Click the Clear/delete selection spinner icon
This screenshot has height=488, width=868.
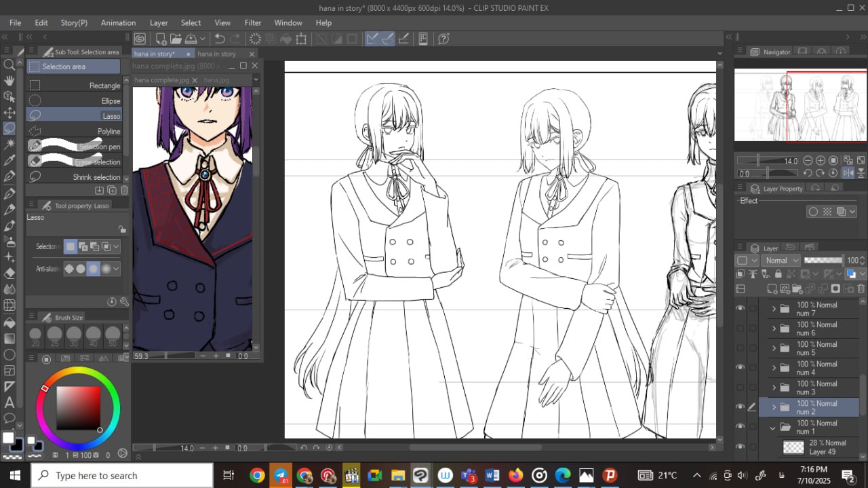(255, 39)
